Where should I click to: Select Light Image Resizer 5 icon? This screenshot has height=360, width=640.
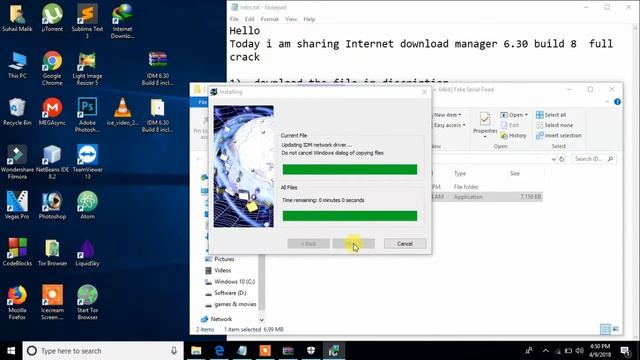click(87, 68)
